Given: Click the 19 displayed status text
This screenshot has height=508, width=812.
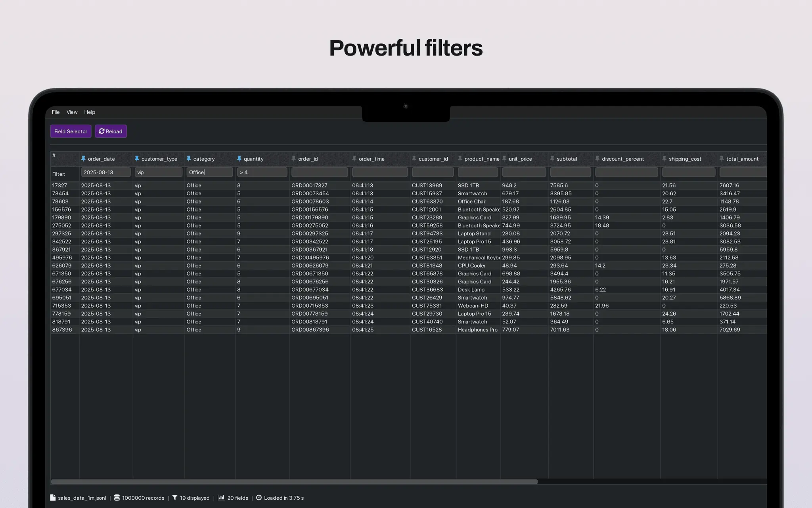Looking at the screenshot, I should point(195,498).
